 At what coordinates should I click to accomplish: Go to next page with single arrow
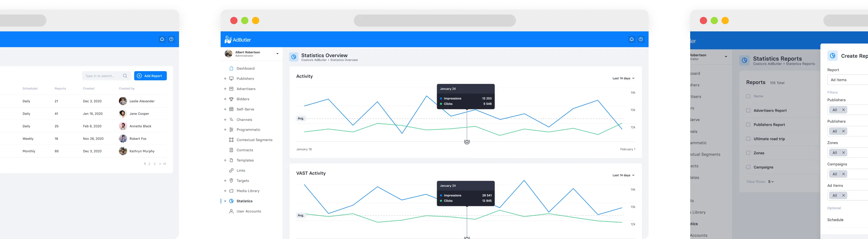click(x=160, y=164)
